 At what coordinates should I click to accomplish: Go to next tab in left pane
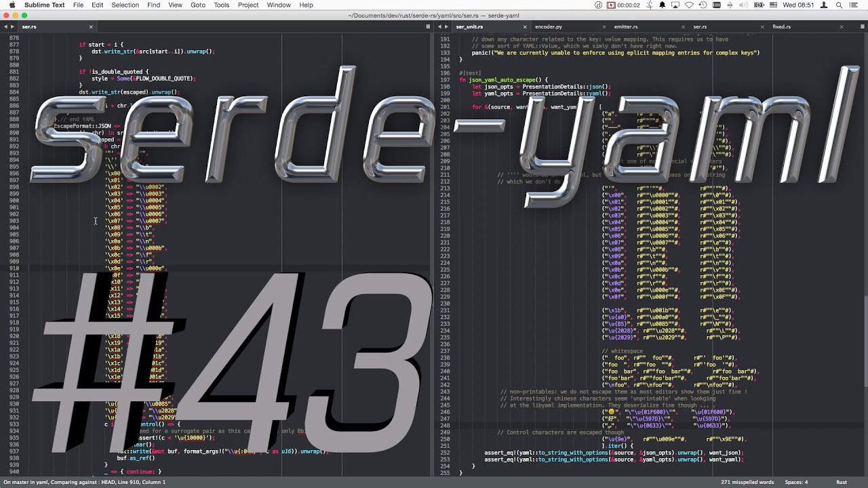coord(14,26)
